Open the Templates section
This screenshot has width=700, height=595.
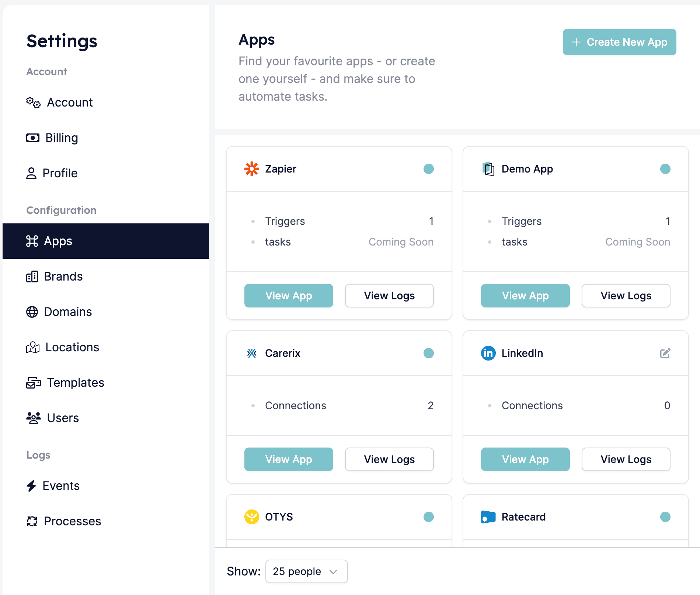[106, 383]
